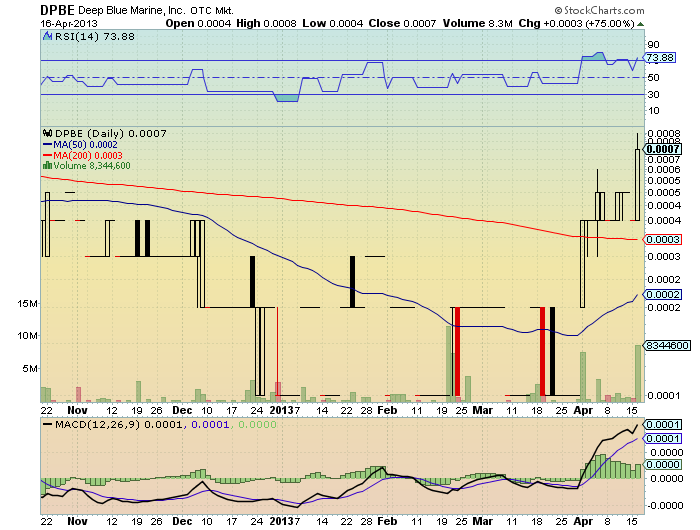The height and width of the screenshot is (530, 700).
Task: Click the green MACD histogram 0.0000 axis tag
Action: coord(662,465)
